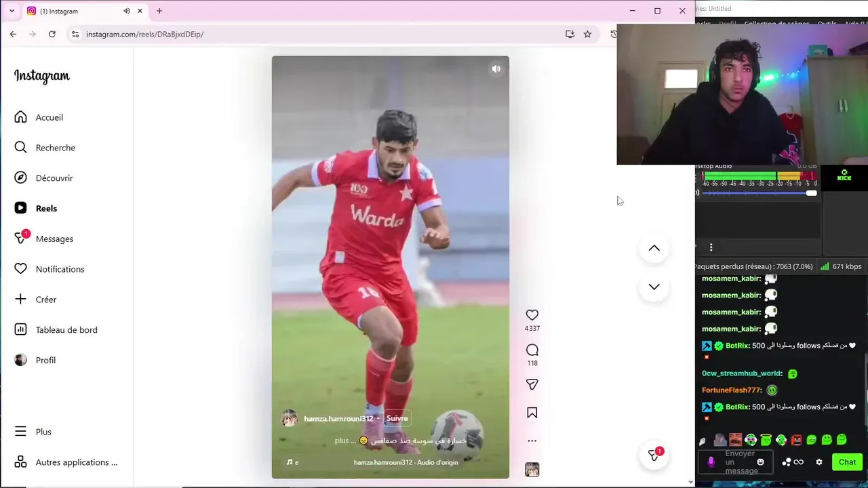This screenshot has width=868, height=488.
Task: Click the Instagram logo
Action: point(42,76)
